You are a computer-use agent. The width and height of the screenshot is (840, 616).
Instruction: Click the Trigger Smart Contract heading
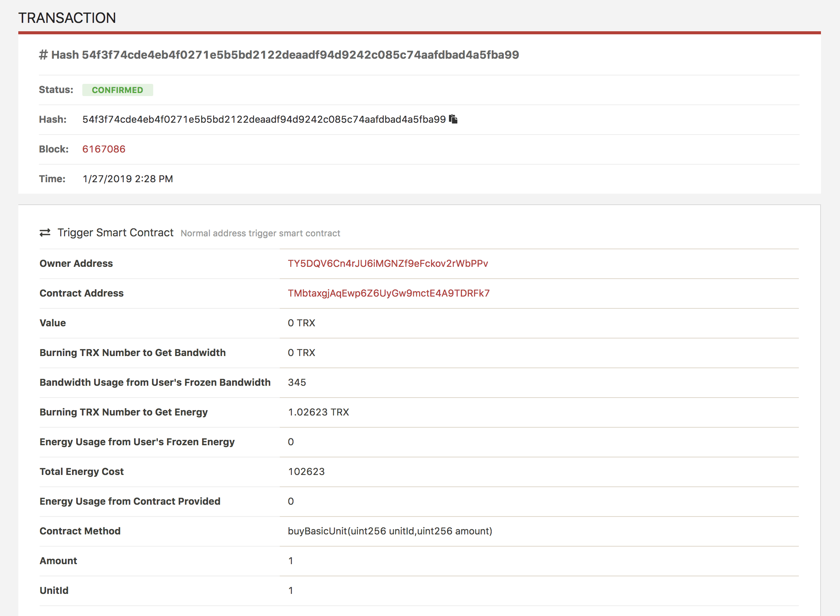pos(115,233)
